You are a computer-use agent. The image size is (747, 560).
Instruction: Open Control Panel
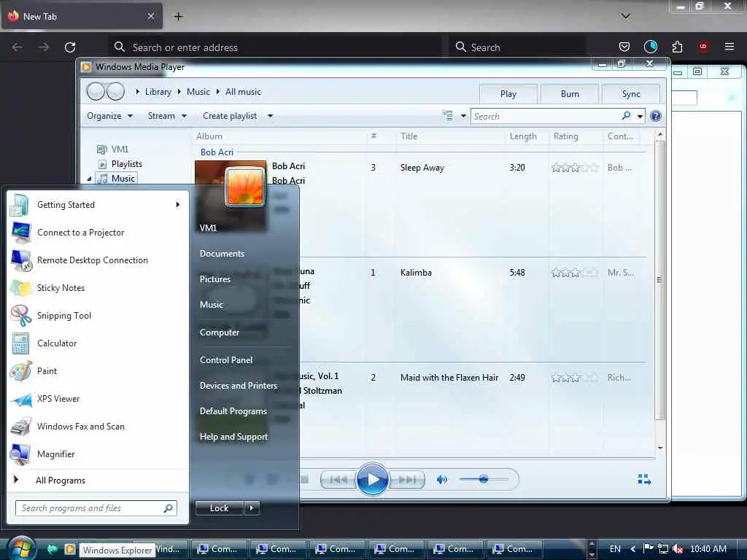click(226, 360)
